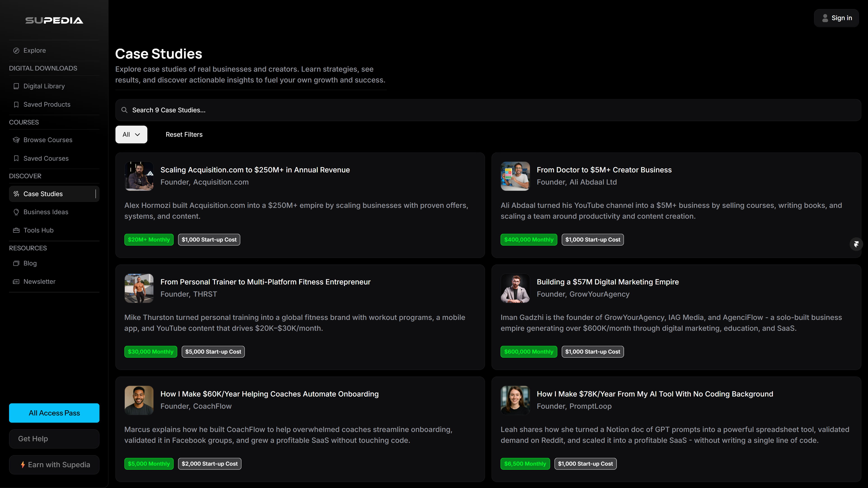Click the Blog sidebar icon
Screen dimensions: 868x488
coord(16,263)
